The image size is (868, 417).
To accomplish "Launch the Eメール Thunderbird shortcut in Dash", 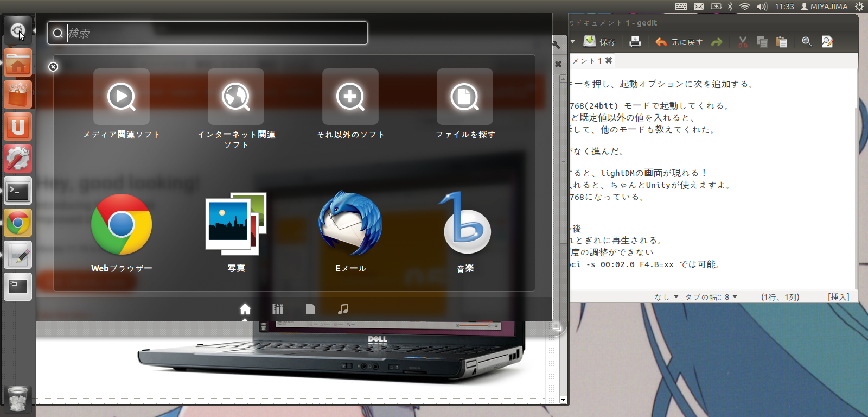I will click(350, 232).
